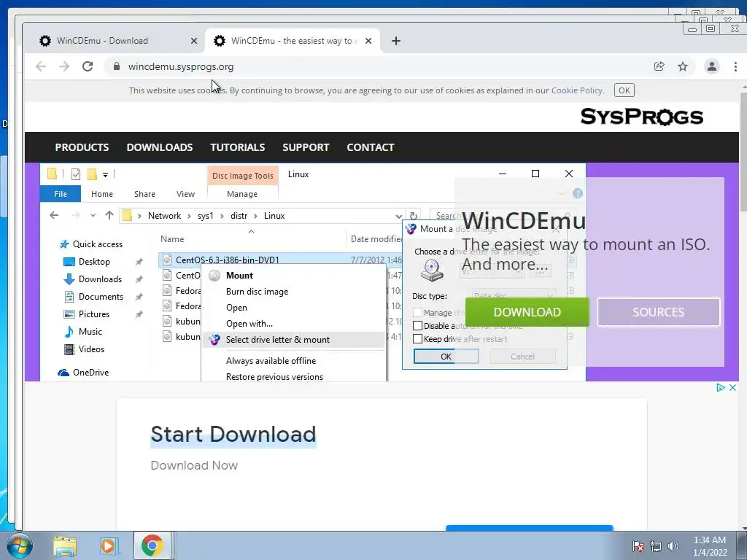Go to TUTORIALS in the nav bar
Screen dimensions: 747x560
[238, 147]
